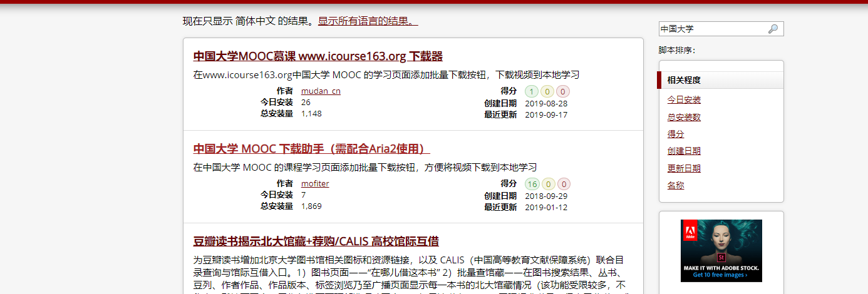The width and height of the screenshot is (868, 294).
Task: Visit author mudan_cn profile
Action: [x=321, y=91]
